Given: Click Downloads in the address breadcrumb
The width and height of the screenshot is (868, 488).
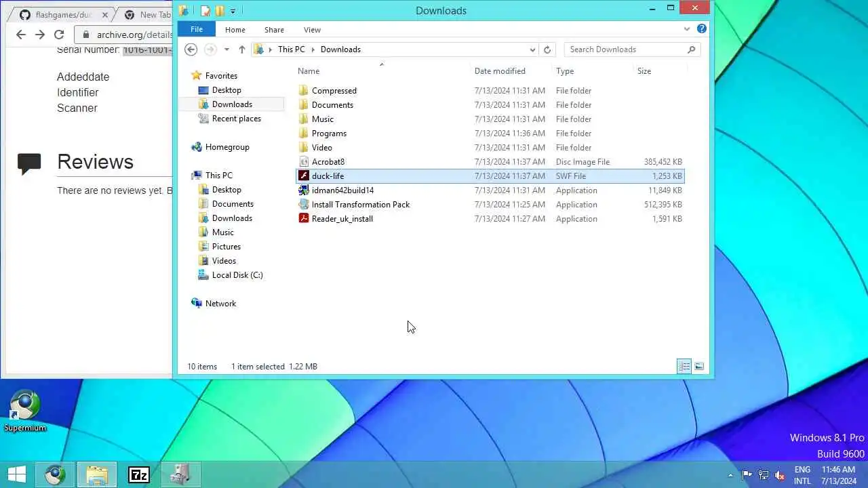Looking at the screenshot, I should [340, 49].
